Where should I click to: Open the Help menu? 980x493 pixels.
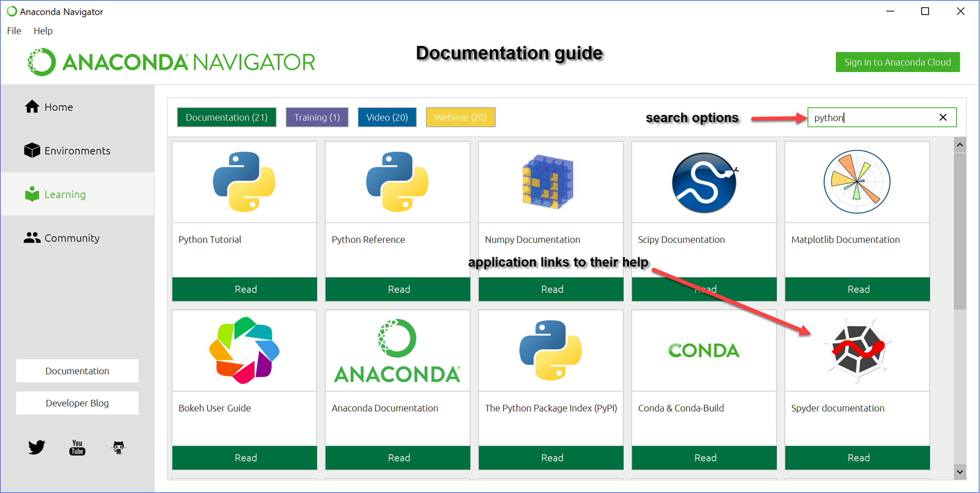pos(43,31)
